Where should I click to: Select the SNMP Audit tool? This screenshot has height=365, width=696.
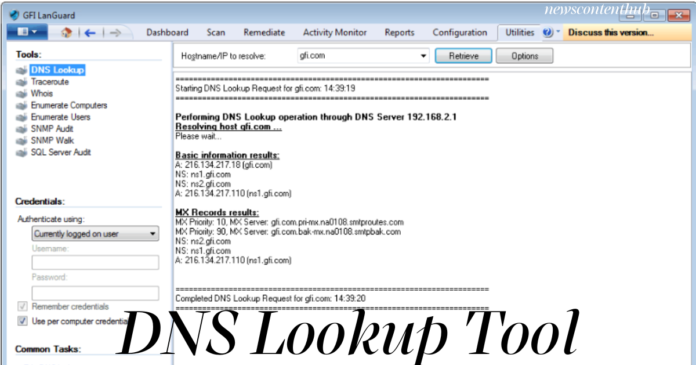click(52, 129)
